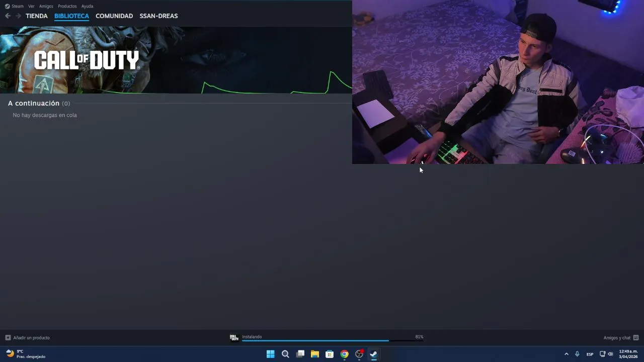644x362 pixels.
Task: Open network settings tray icon
Action: pos(603,354)
